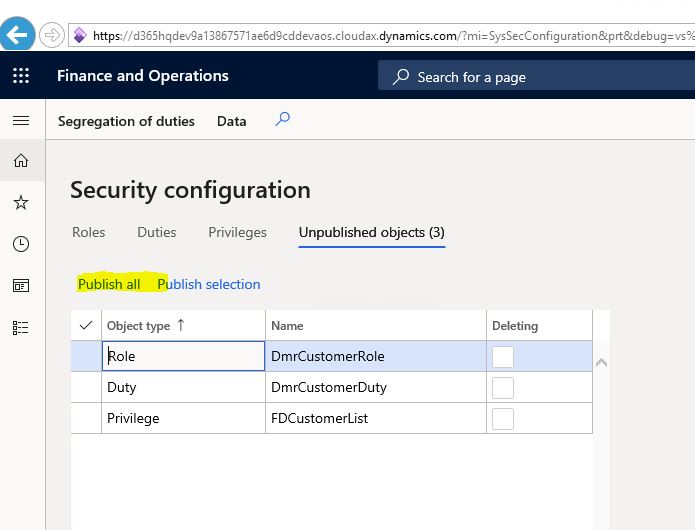Open Workspaces icon in sidebar

click(21, 286)
